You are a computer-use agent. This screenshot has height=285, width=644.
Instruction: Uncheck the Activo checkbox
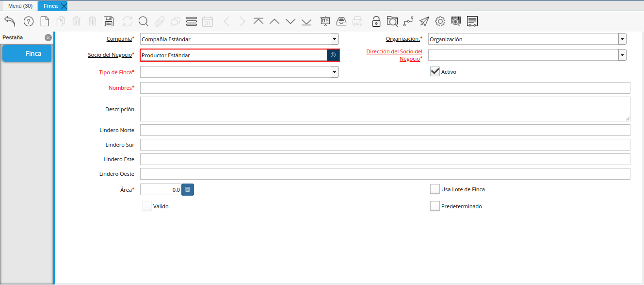tap(435, 72)
